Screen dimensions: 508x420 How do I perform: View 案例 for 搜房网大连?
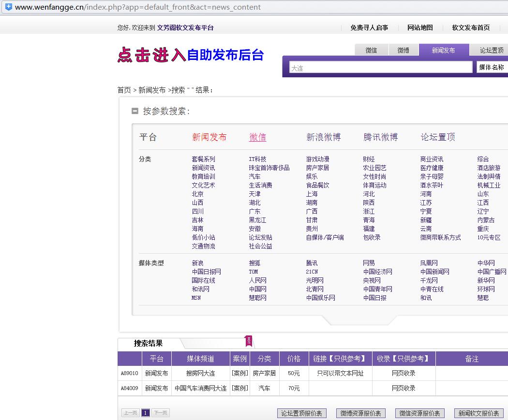[x=240, y=373]
